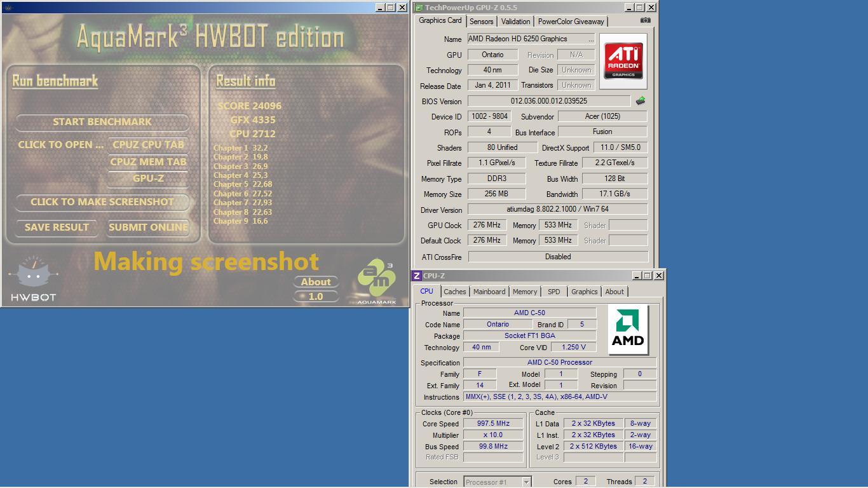
Task: Switch to the Mainboard tab in CPU-Z
Action: [x=489, y=292]
